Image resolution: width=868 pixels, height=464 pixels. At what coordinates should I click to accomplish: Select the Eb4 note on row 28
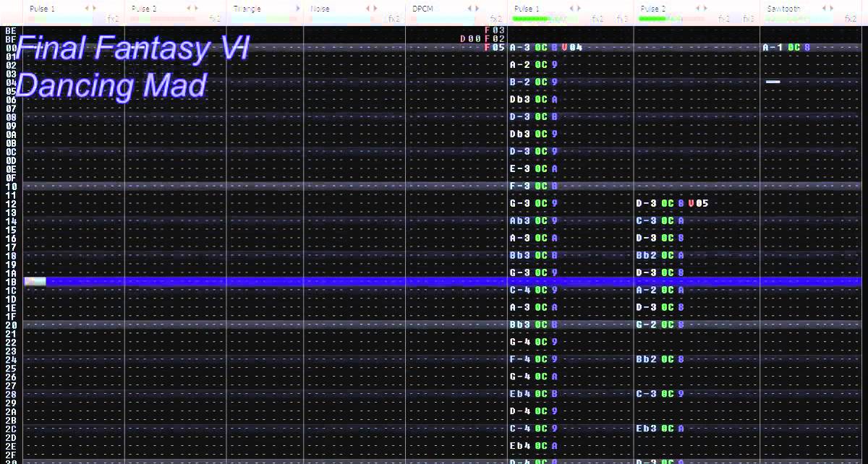pos(520,394)
